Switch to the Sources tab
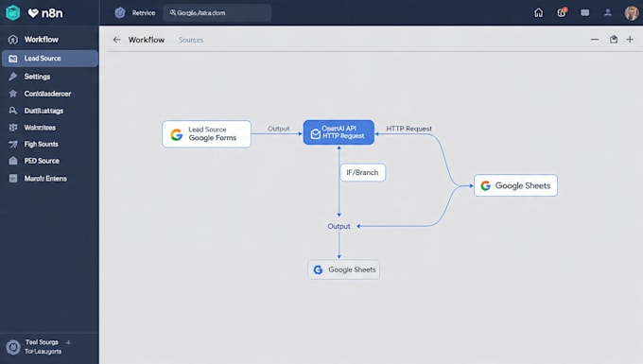Viewport: 643px width, 364px height. (x=191, y=40)
